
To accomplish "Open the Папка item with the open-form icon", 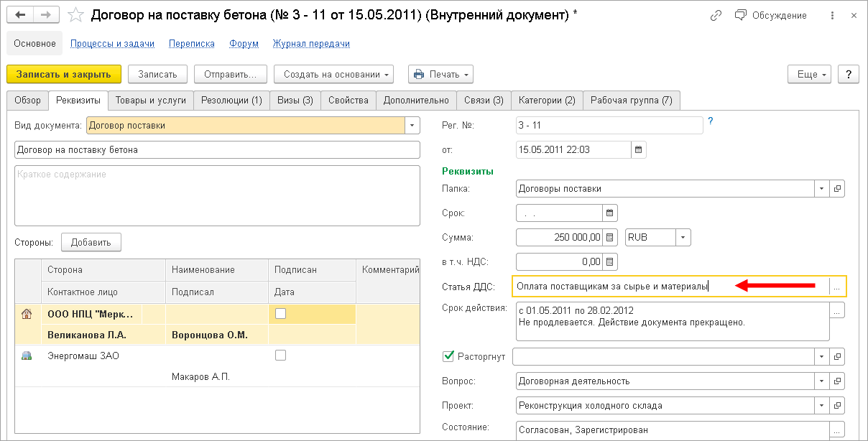I will (x=837, y=189).
